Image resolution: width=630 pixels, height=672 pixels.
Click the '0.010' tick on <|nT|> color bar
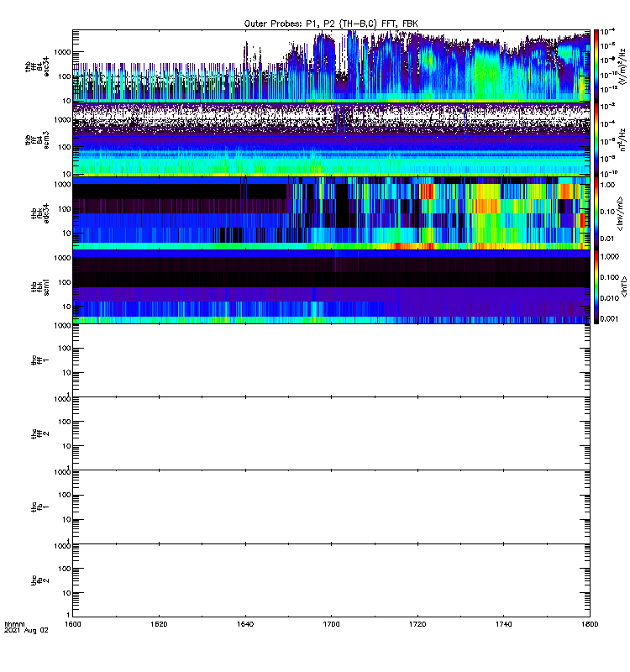click(x=610, y=298)
